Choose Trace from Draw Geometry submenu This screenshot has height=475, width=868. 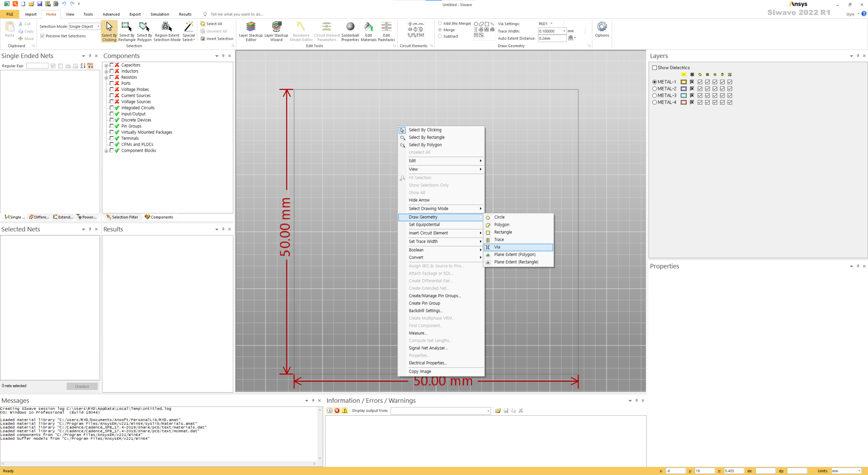pyautogui.click(x=518, y=240)
